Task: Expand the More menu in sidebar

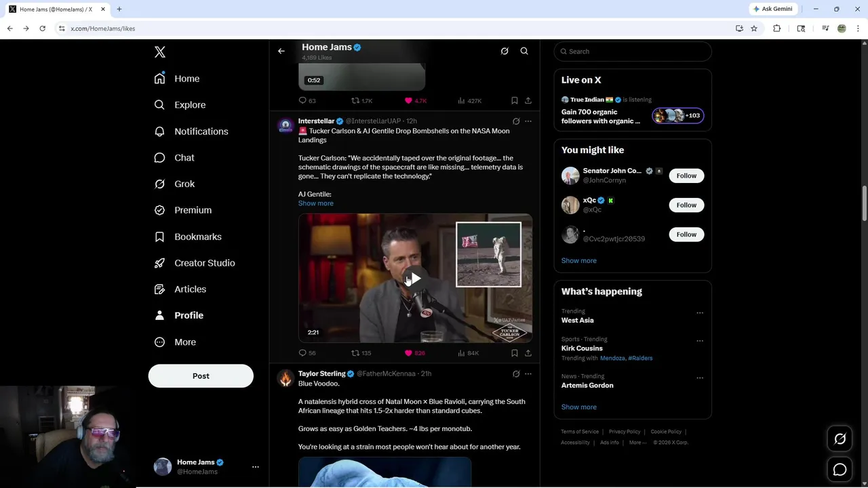Action: point(175,342)
